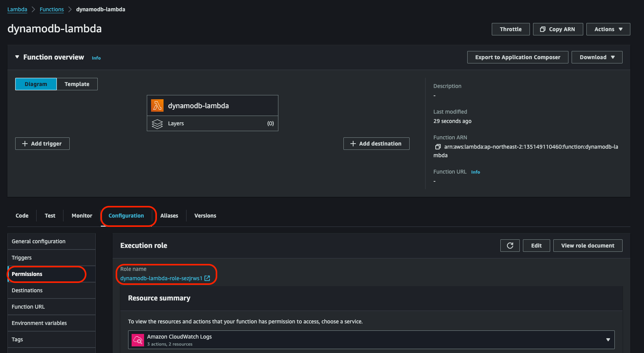The image size is (644, 353).
Task: Select Tags in the side menu
Action: (x=51, y=339)
